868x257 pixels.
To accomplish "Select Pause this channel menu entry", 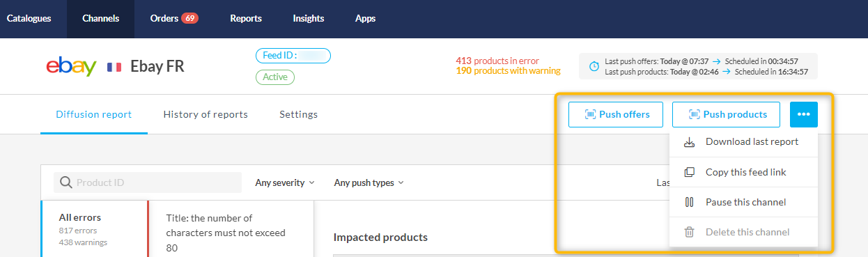I will pyautogui.click(x=743, y=202).
